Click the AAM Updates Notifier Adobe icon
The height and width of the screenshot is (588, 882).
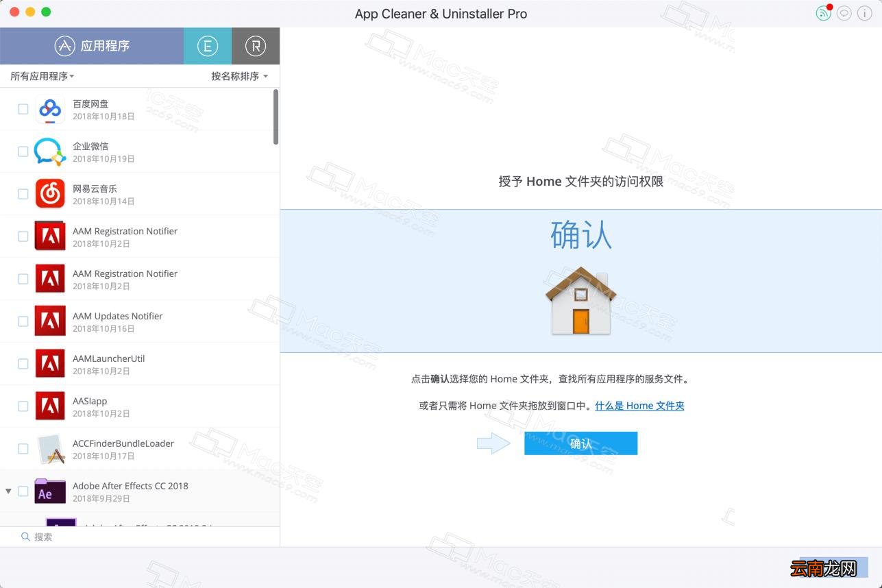[x=50, y=321]
